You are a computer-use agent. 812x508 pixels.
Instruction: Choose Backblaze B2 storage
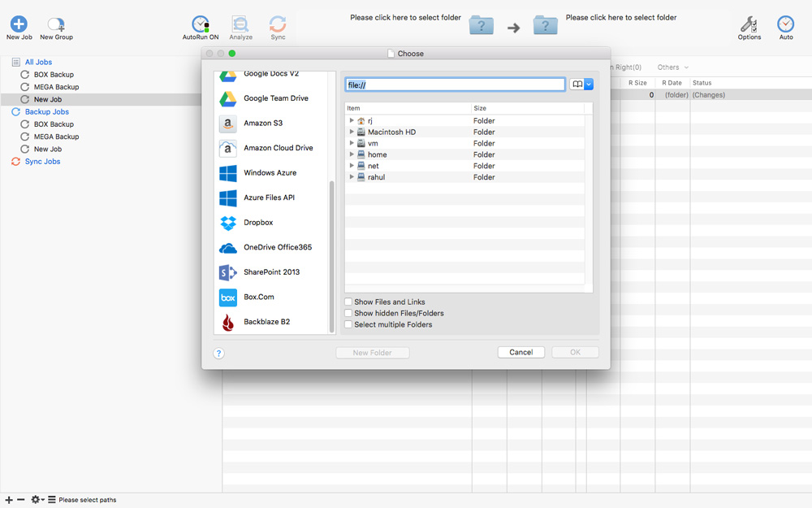pyautogui.click(x=271, y=322)
